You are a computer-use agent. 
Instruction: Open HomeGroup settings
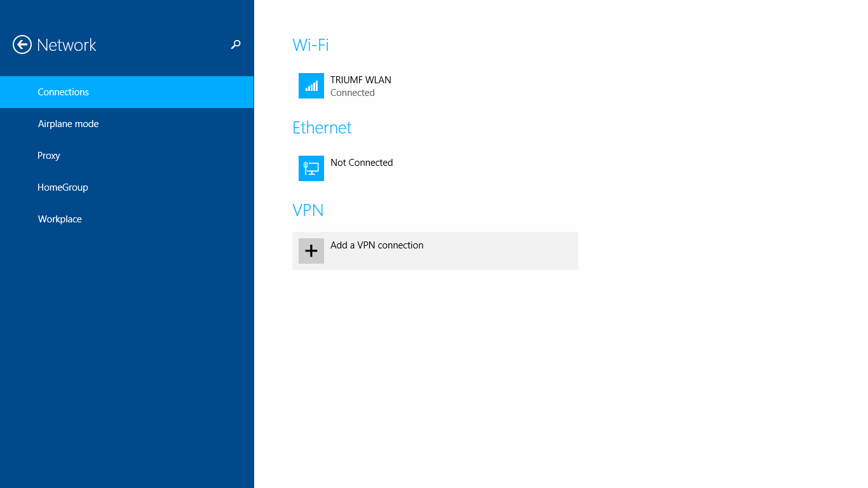coord(62,187)
